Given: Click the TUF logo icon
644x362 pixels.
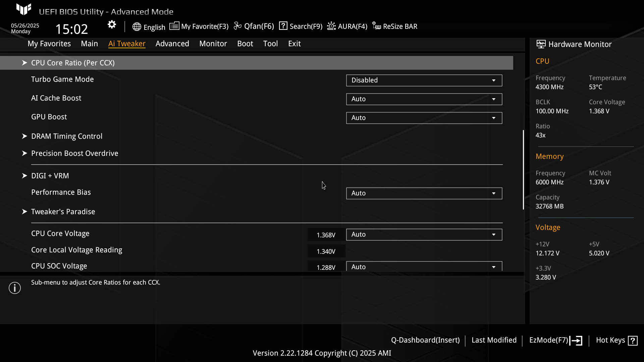Looking at the screenshot, I should tap(24, 9).
